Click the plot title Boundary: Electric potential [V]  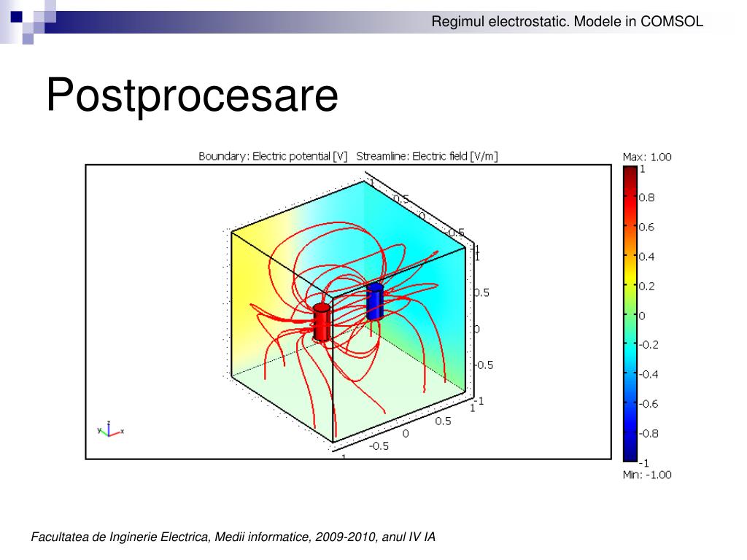pyautogui.click(x=273, y=156)
